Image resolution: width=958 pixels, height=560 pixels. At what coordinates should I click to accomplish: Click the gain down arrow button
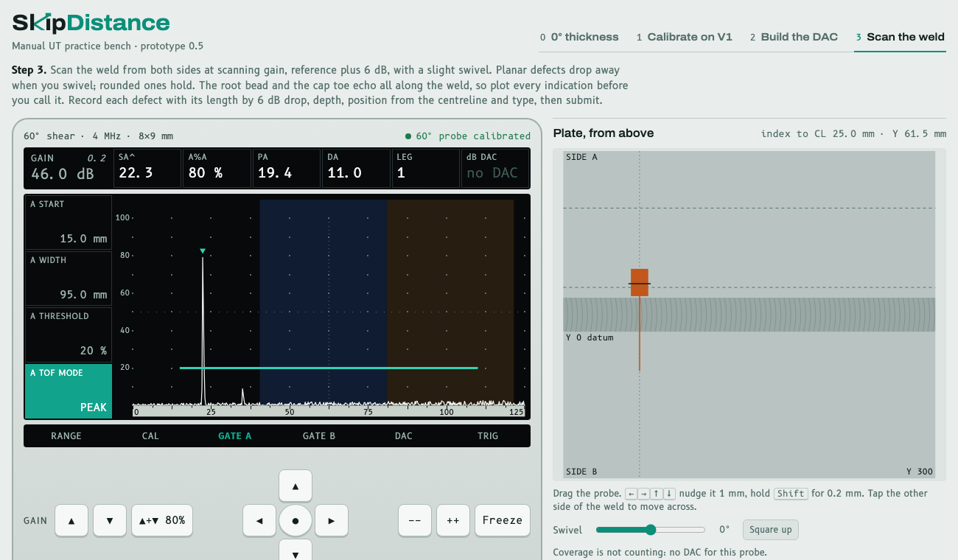point(110,520)
